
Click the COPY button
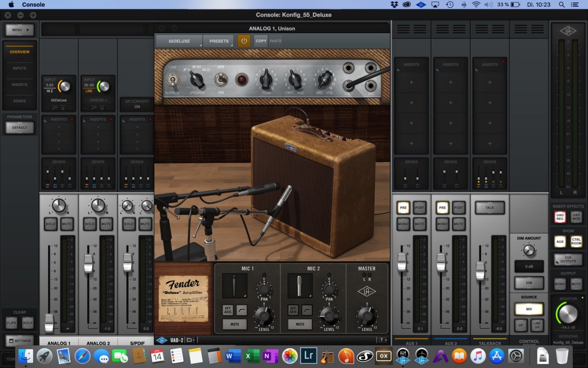261,41
